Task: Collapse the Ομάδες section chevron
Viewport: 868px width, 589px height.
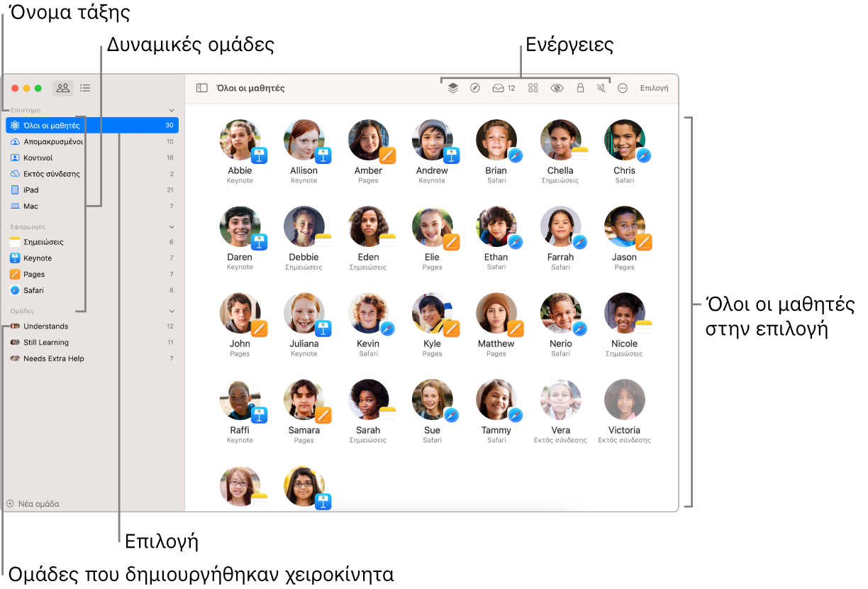Action: click(x=171, y=311)
